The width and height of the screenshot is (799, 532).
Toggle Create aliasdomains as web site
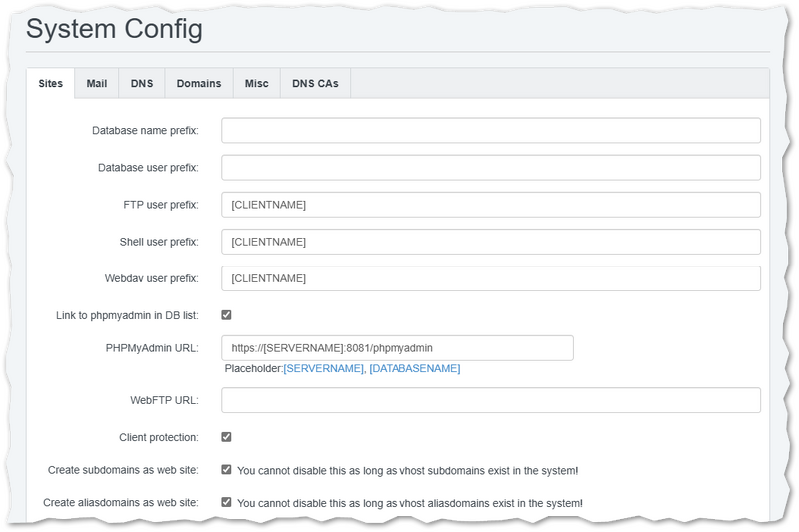[227, 502]
